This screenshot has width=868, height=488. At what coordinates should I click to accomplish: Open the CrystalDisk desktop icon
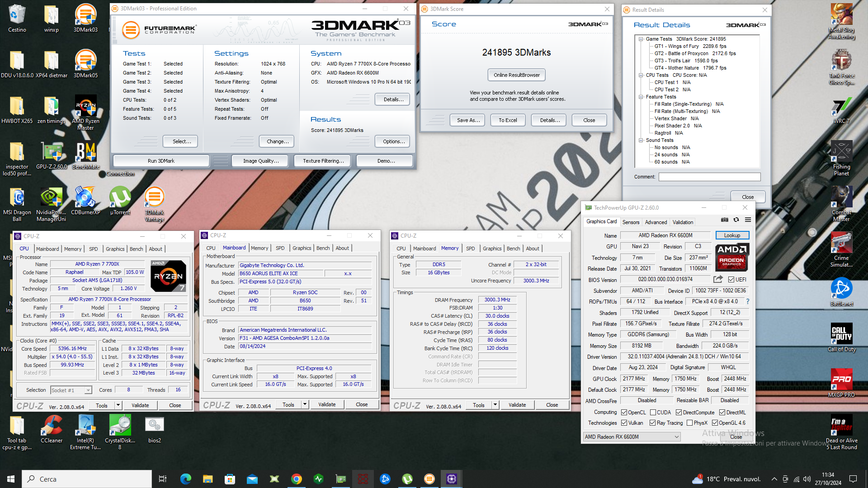120,432
